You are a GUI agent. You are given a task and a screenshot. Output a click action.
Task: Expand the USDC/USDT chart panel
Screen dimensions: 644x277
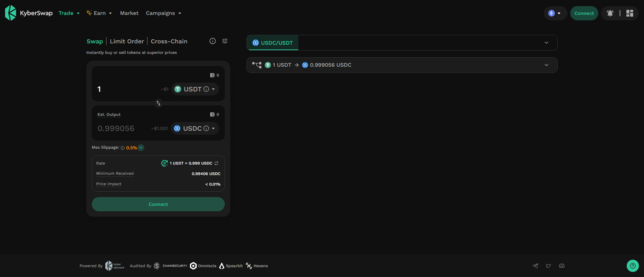[546, 43]
